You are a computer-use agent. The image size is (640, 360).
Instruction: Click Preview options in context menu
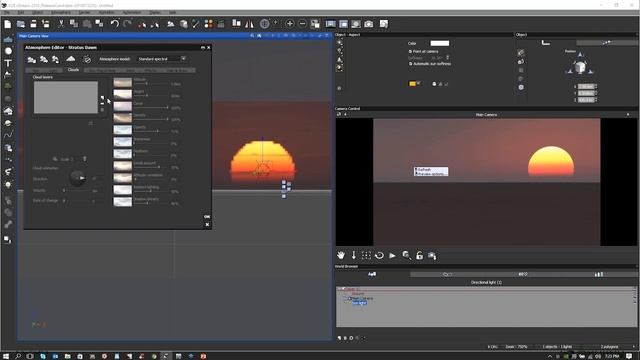point(430,174)
